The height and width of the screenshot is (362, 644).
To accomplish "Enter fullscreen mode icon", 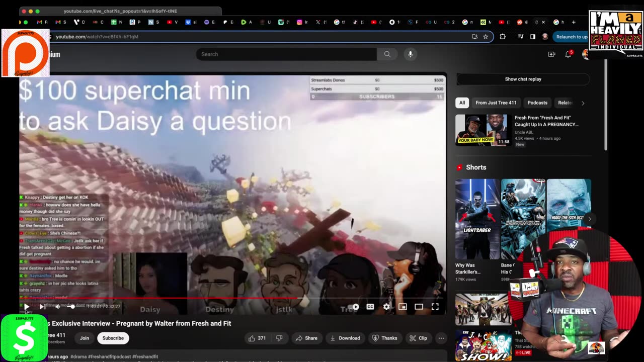I will tap(435, 307).
